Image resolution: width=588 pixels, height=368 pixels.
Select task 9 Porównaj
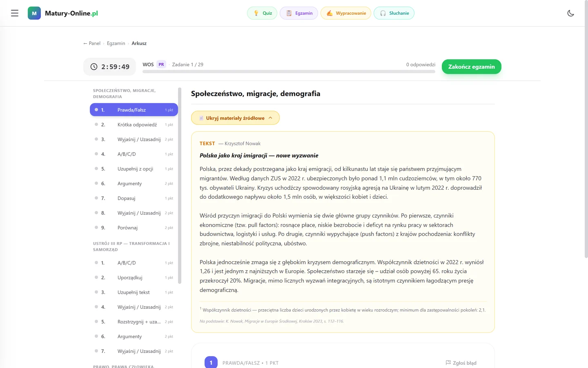(x=134, y=227)
